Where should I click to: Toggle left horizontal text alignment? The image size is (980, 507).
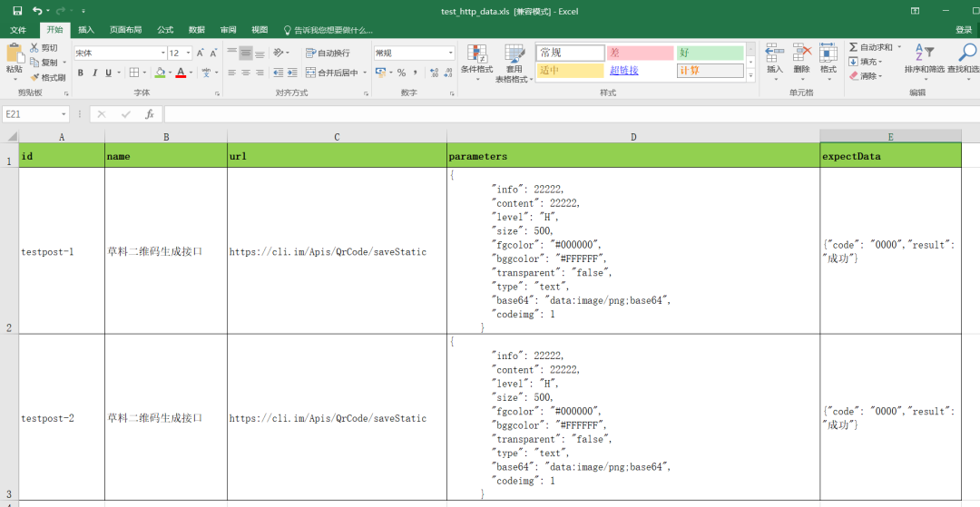pos(232,73)
